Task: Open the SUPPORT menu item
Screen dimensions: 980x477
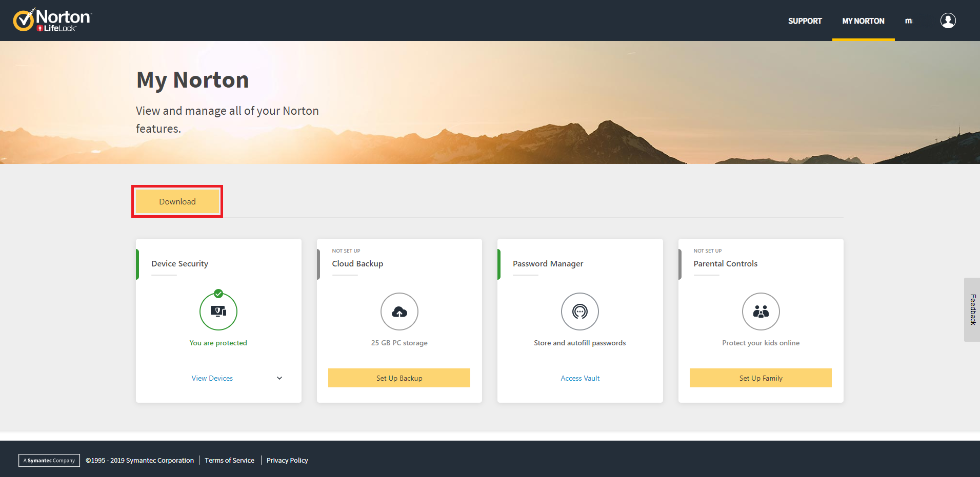Action: (805, 21)
